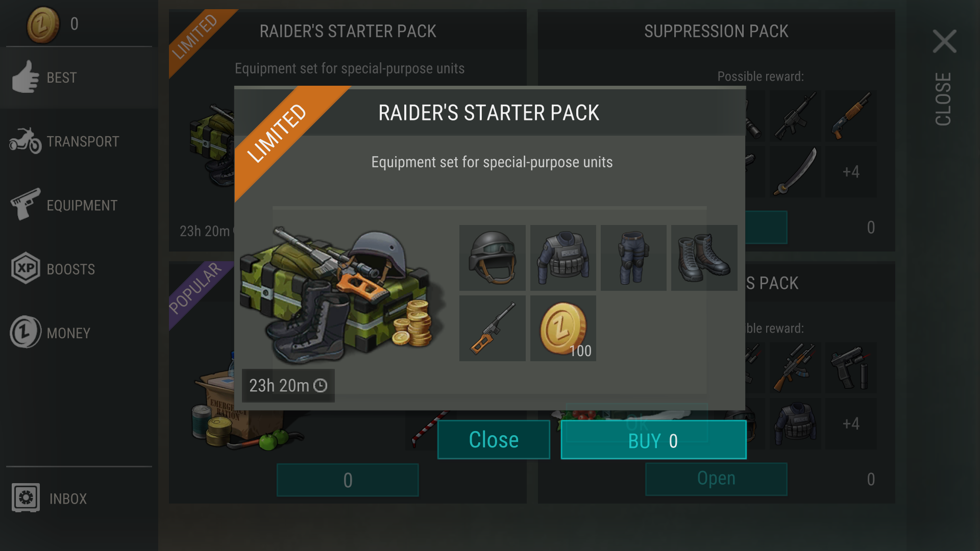
Task: Select the 100 coins reward icon
Action: [563, 328]
